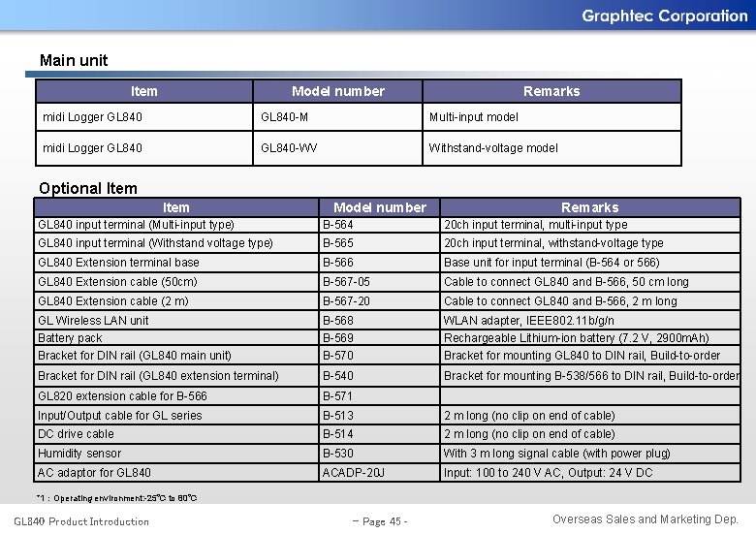Click the 'GL840 Extension terminal base' item
The height and width of the screenshot is (534, 756).
click(x=118, y=263)
